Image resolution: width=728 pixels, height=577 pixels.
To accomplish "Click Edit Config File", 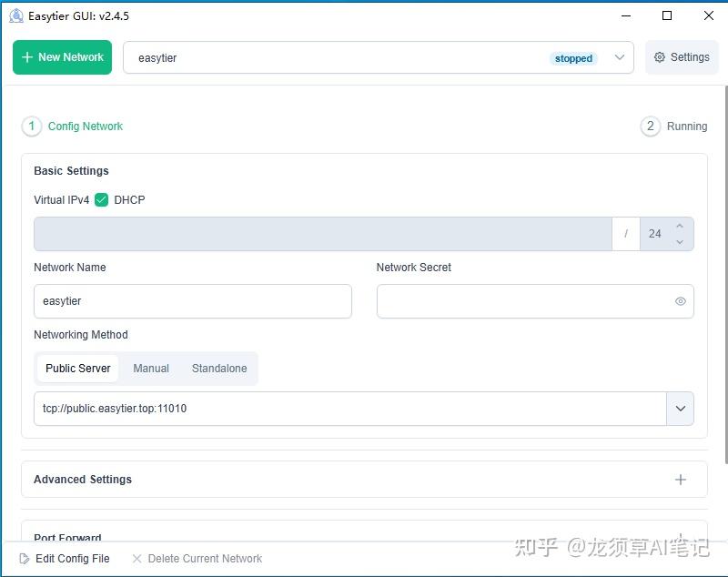I will coord(65,559).
